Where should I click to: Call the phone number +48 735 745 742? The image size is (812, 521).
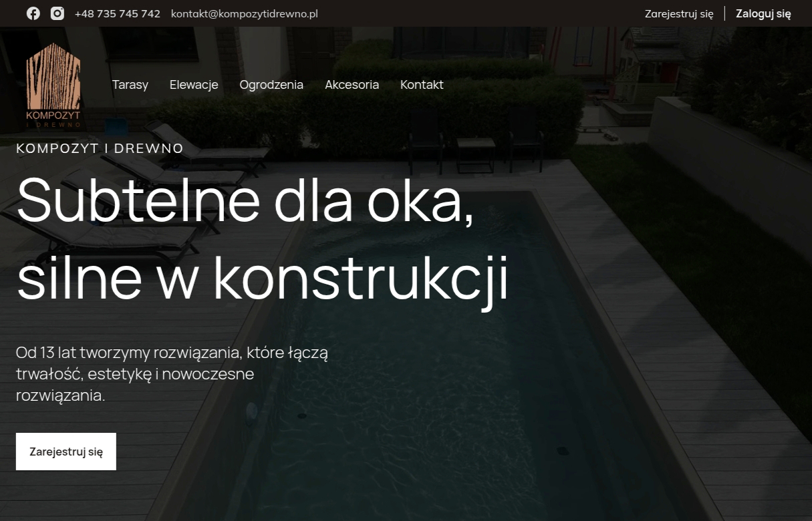[118, 13]
